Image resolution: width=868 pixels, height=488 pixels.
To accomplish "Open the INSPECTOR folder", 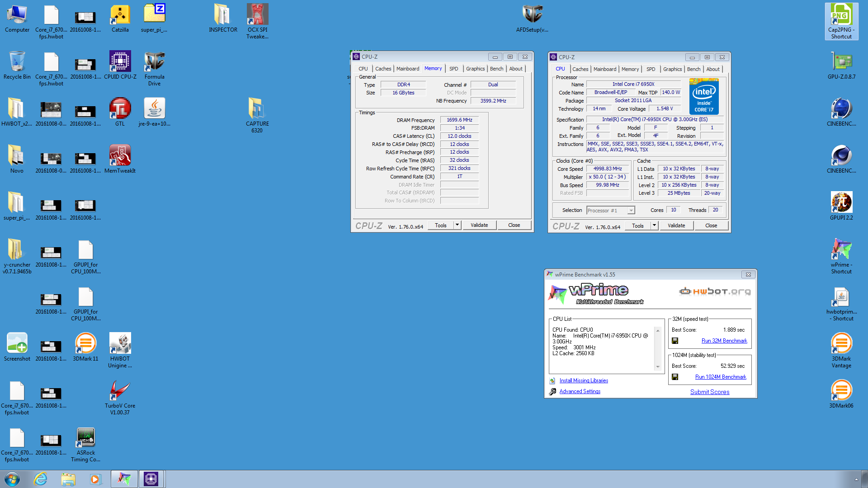I will point(223,19).
